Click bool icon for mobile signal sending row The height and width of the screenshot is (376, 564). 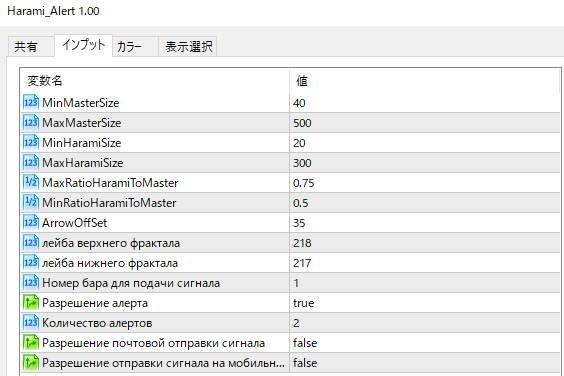coord(31,363)
